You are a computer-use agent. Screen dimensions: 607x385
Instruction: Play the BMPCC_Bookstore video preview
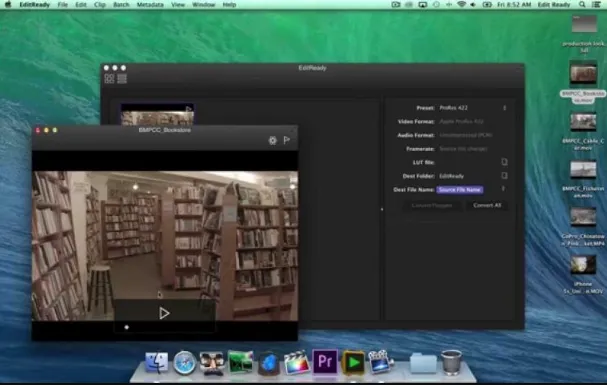(164, 313)
